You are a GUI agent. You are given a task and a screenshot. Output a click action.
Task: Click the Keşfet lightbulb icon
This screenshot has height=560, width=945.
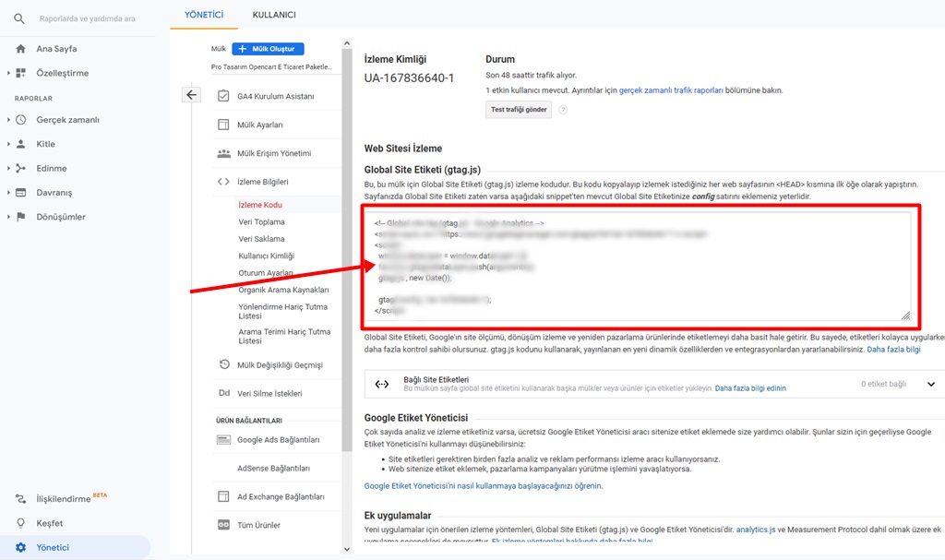pyautogui.click(x=21, y=523)
